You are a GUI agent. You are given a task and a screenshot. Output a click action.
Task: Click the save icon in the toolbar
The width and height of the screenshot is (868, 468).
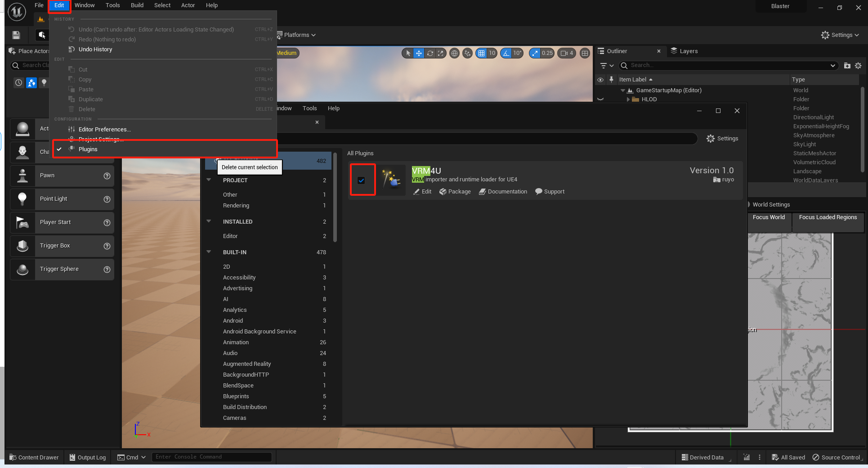16,35
